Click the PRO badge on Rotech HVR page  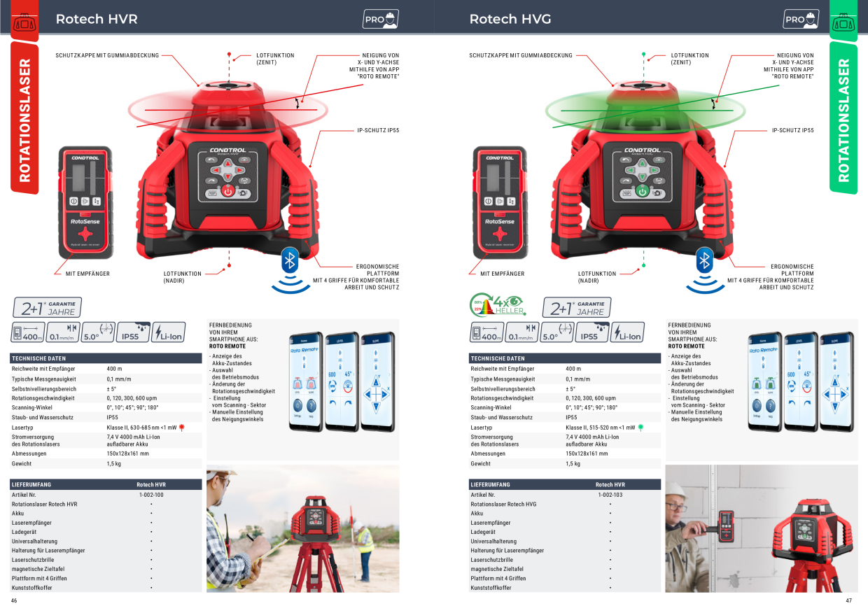point(381,19)
